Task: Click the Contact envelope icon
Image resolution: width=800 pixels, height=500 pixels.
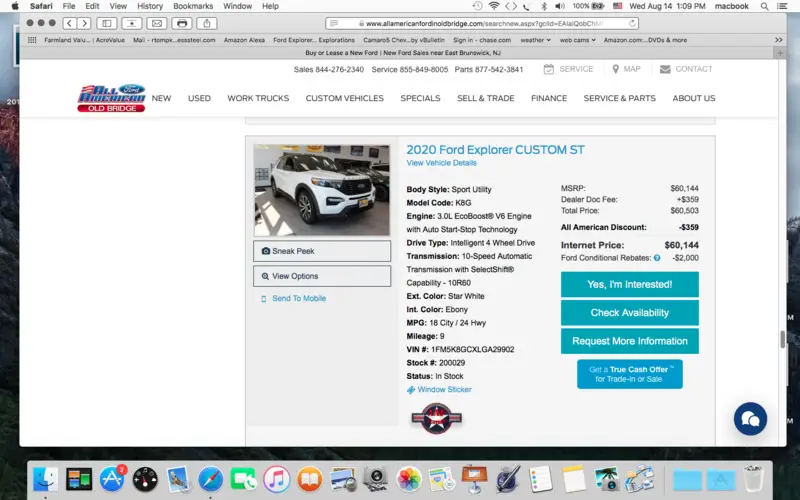Action: point(665,69)
